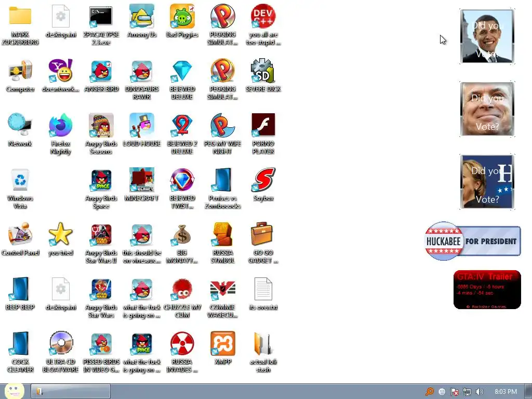The height and width of the screenshot is (399, 532).
Task: Click the search magnifier tray icon
Action: [x=429, y=392]
